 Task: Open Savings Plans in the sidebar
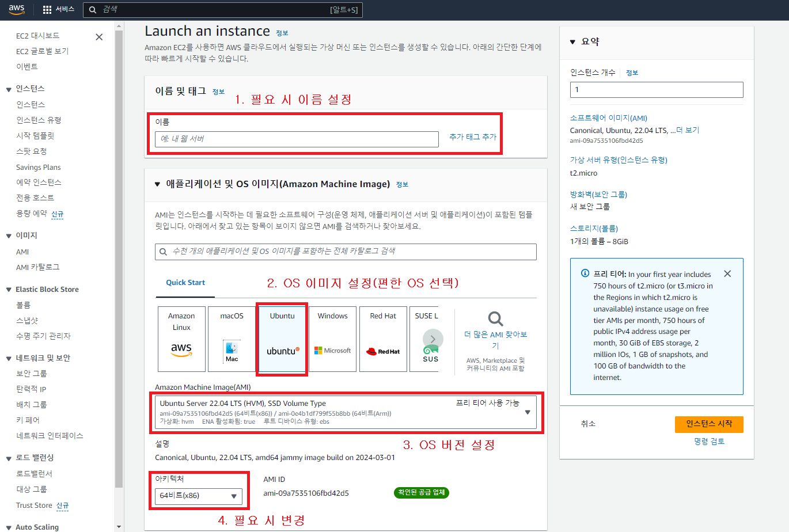pyautogui.click(x=38, y=168)
